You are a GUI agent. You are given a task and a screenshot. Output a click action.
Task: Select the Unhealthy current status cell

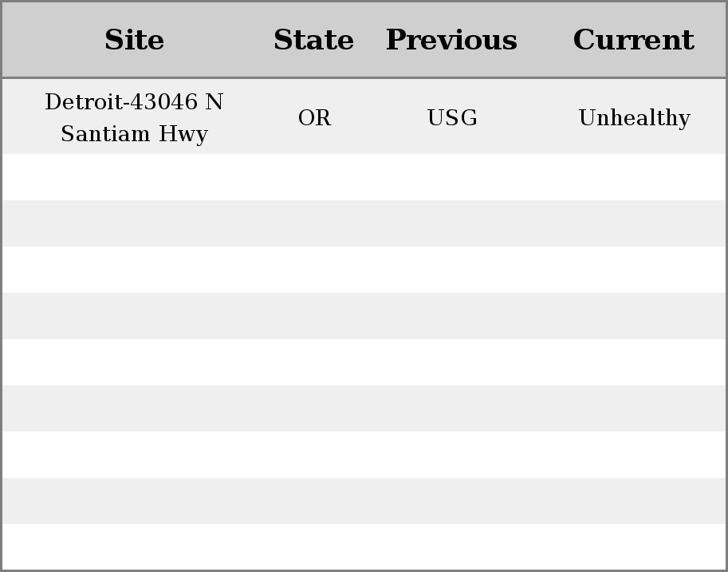pos(634,116)
